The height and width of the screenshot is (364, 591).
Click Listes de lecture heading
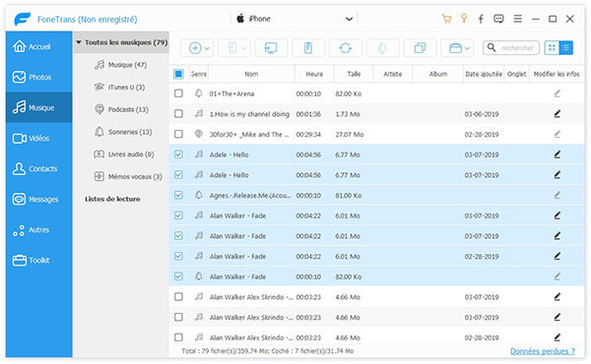click(x=112, y=199)
